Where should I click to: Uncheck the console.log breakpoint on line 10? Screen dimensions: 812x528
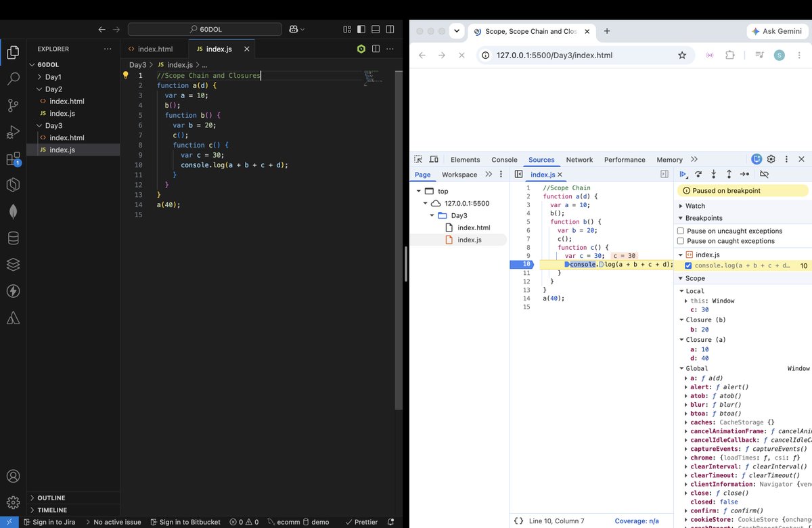click(689, 265)
